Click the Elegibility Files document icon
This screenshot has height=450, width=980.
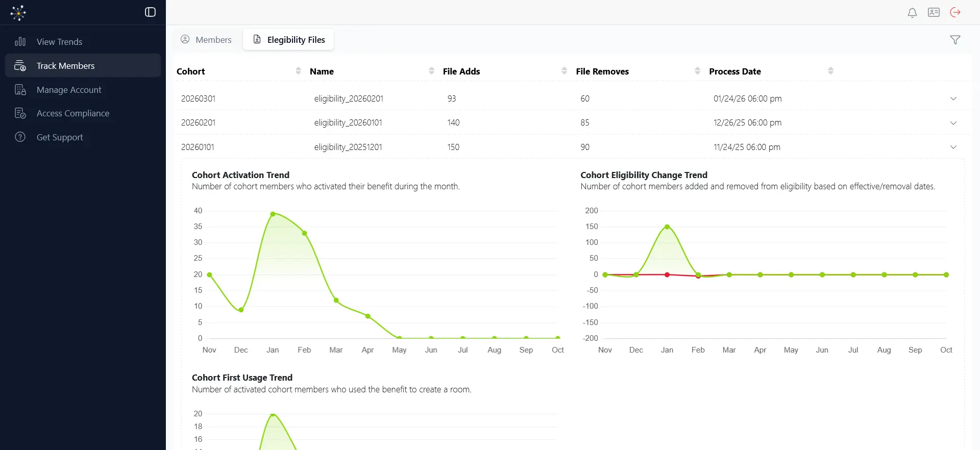click(257, 39)
